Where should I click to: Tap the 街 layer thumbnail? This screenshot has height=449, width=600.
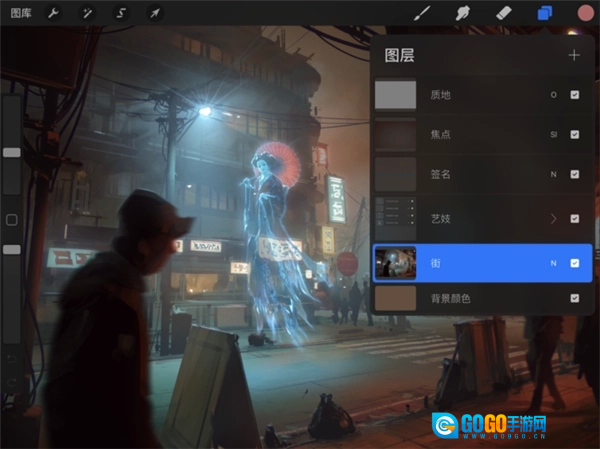395,263
